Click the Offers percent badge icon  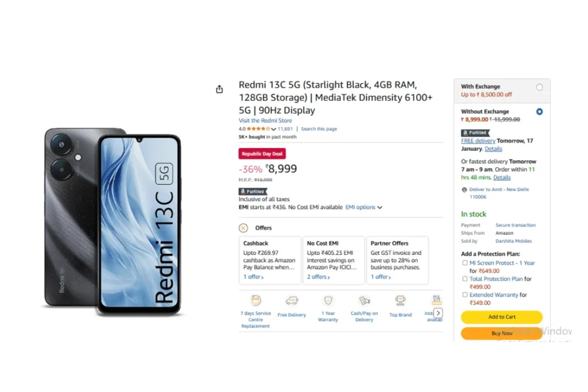(x=243, y=228)
